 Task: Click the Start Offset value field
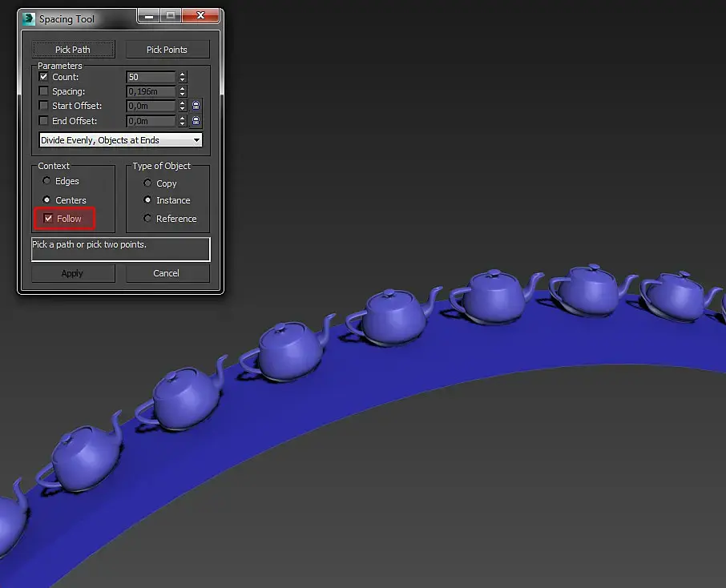(151, 106)
